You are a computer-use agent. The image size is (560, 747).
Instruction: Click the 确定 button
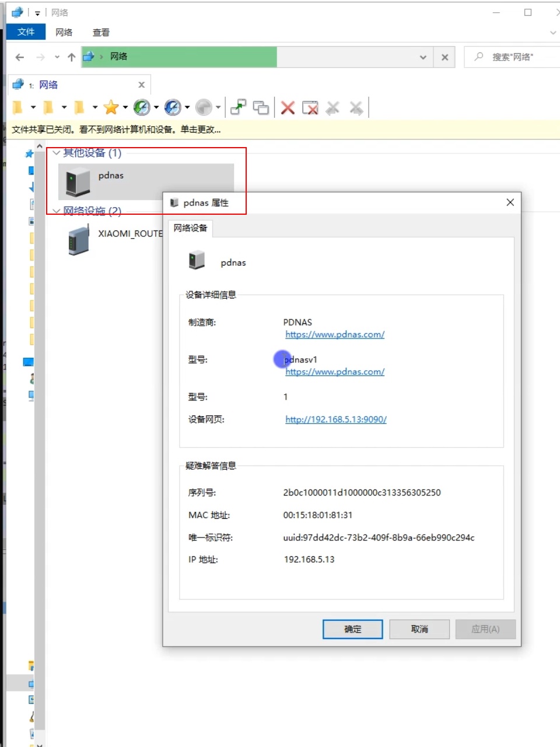click(353, 629)
